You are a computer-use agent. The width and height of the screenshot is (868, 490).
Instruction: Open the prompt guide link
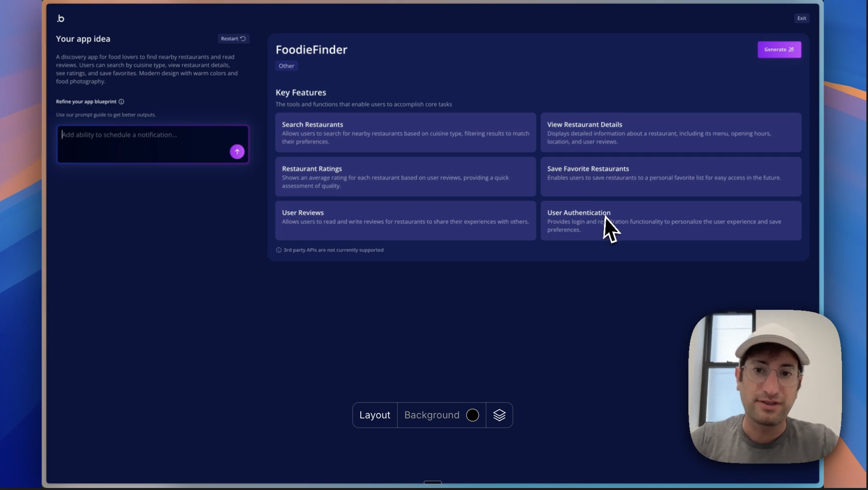tap(92, 115)
